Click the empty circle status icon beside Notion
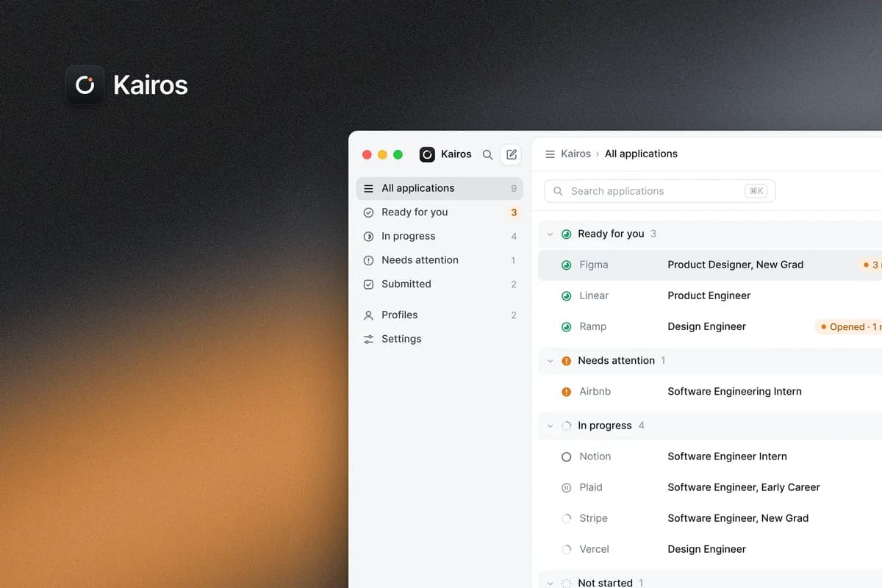The width and height of the screenshot is (882, 588). [x=566, y=456]
